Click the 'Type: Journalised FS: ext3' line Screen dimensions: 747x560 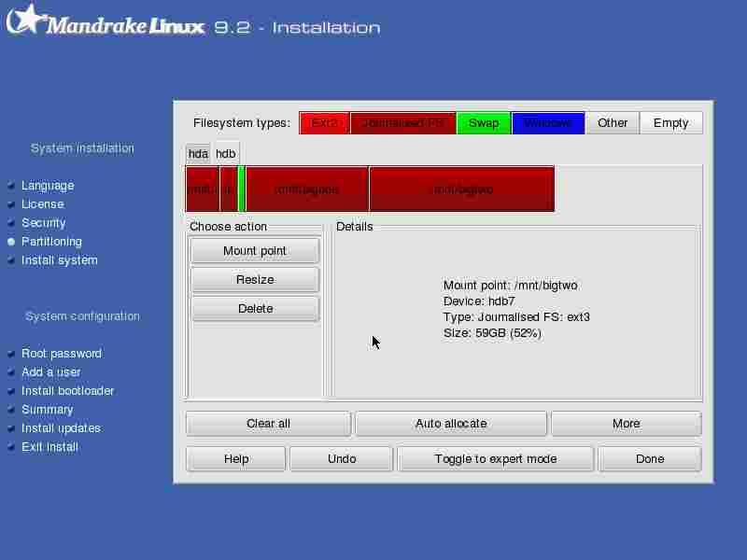(x=516, y=317)
